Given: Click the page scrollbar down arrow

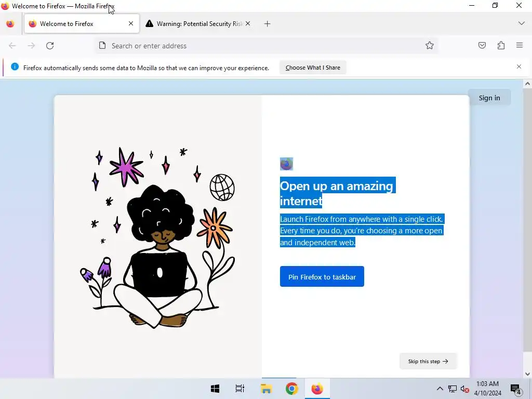Looking at the screenshot, I should [x=527, y=374].
